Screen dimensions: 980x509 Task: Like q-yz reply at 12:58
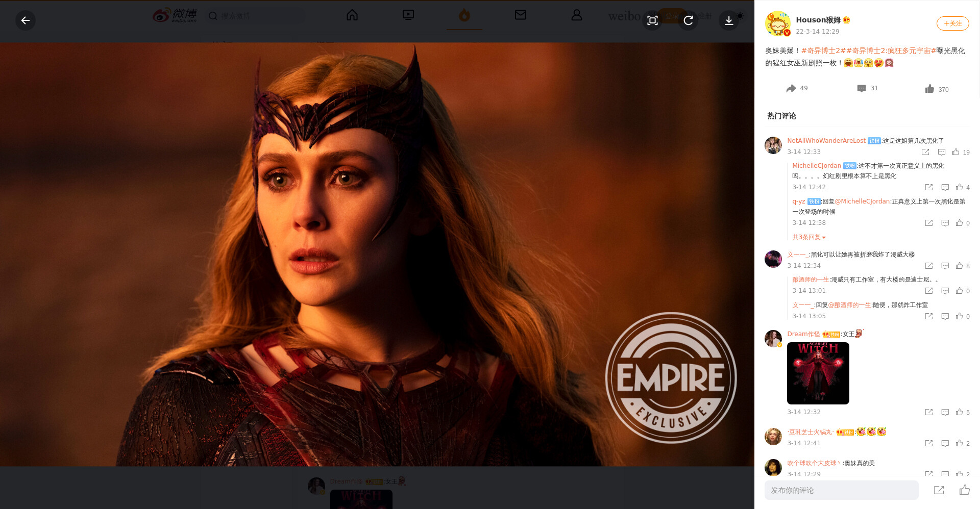pyautogui.click(x=963, y=223)
